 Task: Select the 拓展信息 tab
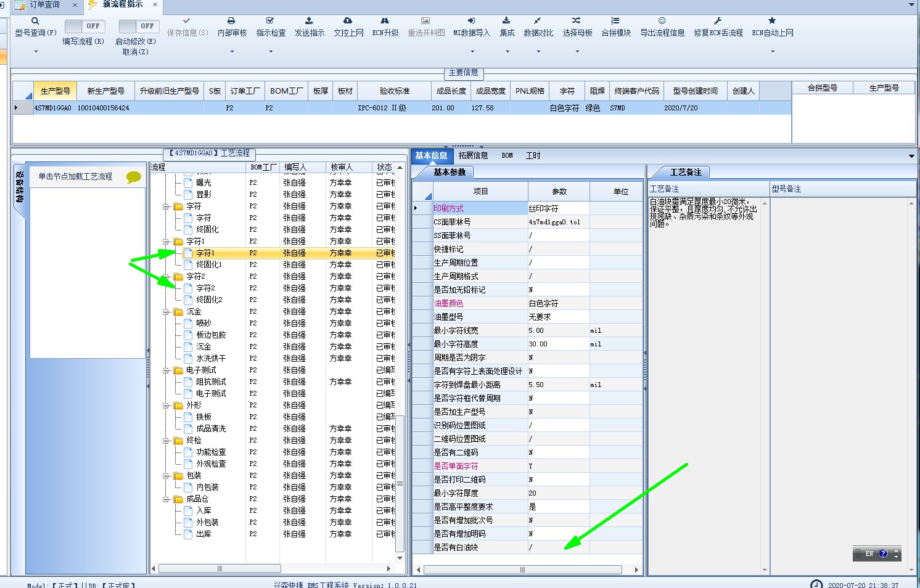coord(473,155)
